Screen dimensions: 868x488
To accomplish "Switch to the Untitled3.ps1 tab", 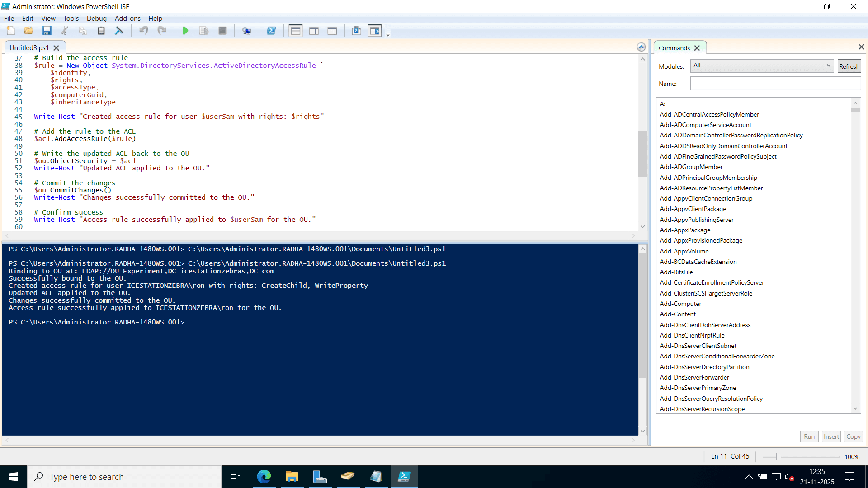I will (29, 47).
